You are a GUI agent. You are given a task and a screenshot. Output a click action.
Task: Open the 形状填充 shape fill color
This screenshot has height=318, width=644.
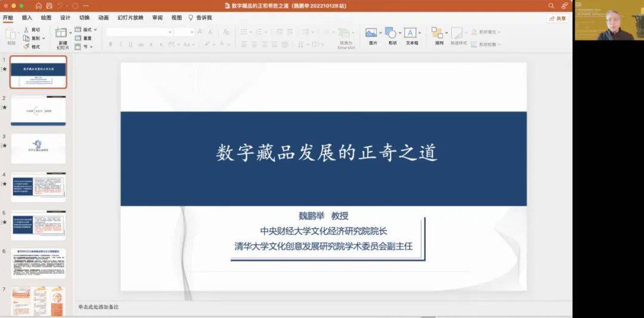pyautogui.click(x=485, y=32)
